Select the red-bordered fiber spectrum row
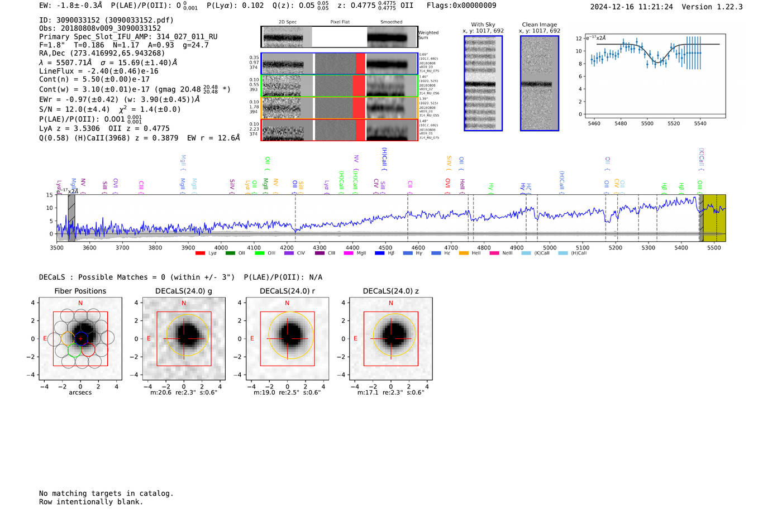The height and width of the screenshot is (532, 782). coord(339,130)
